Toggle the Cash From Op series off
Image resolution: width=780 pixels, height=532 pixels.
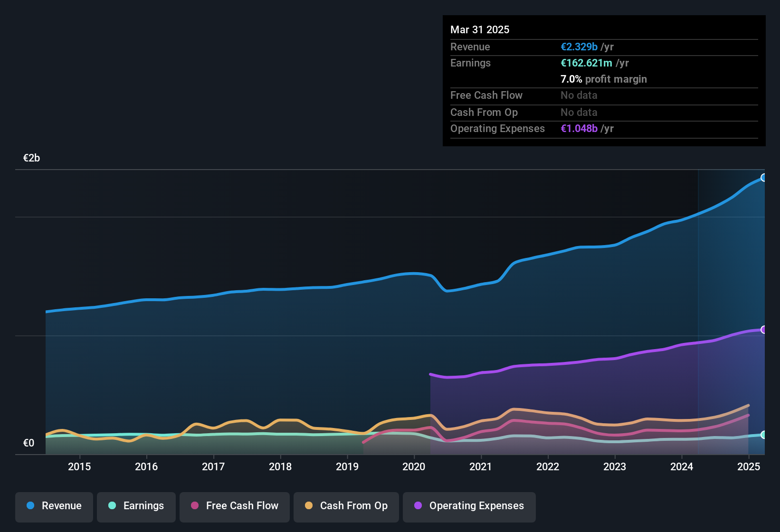click(x=346, y=506)
